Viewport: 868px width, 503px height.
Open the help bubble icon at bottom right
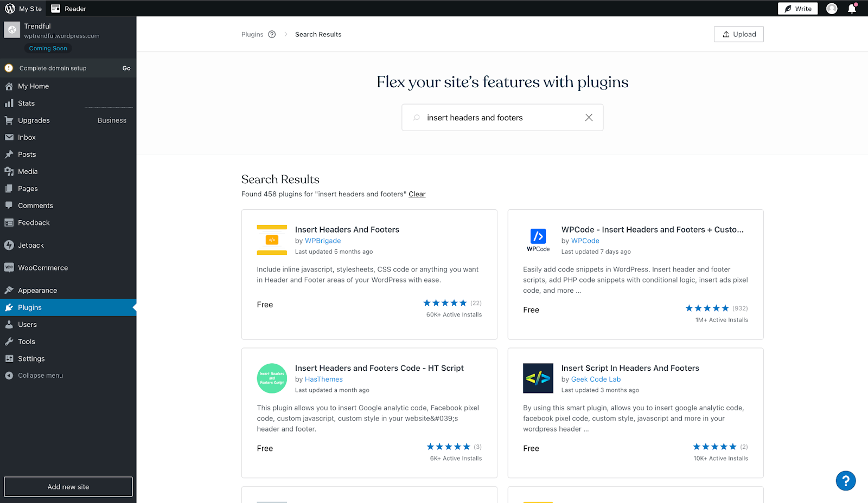coord(846,480)
